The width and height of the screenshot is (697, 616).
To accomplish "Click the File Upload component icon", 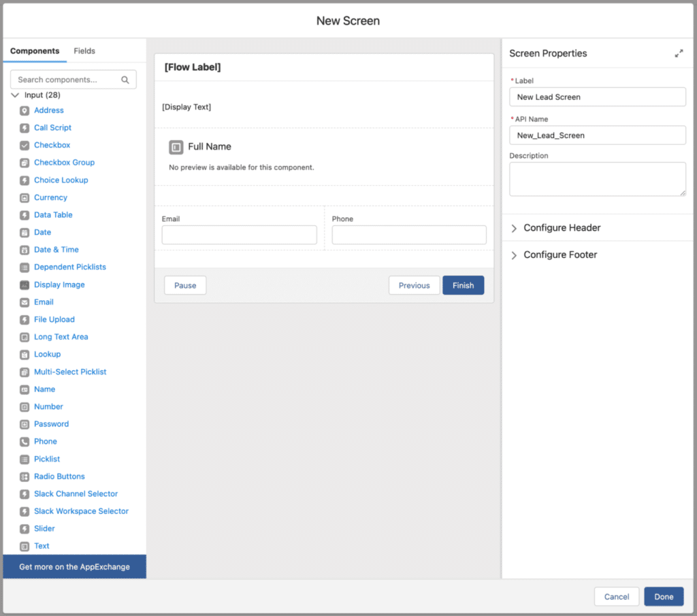I will tap(25, 320).
